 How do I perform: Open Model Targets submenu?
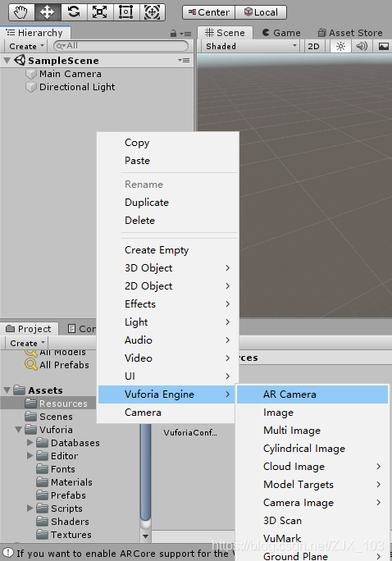pos(312,485)
